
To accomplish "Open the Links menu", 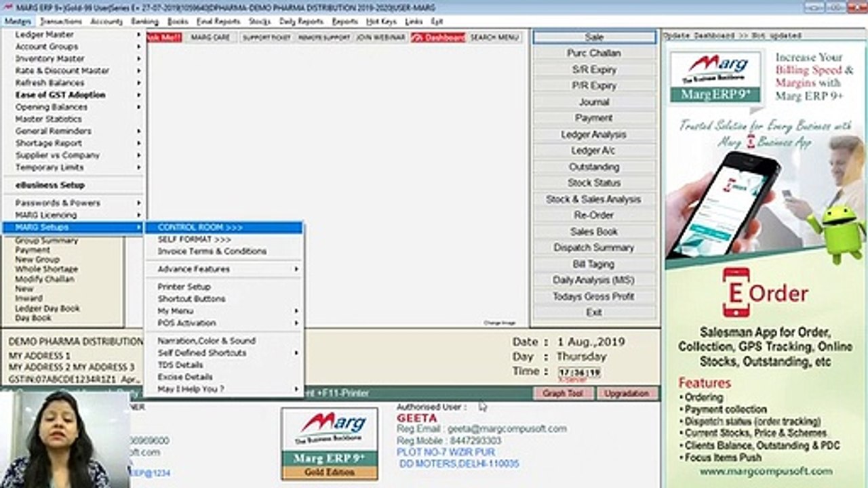I will point(414,22).
